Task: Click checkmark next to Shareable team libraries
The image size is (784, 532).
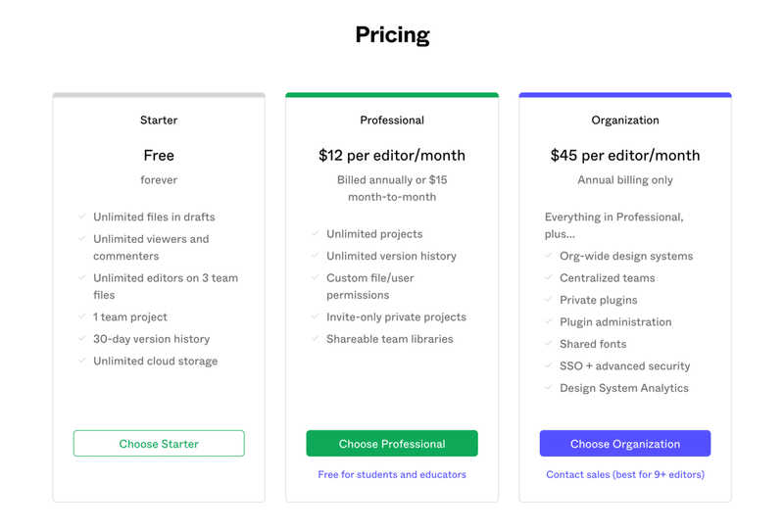Action: coord(315,338)
